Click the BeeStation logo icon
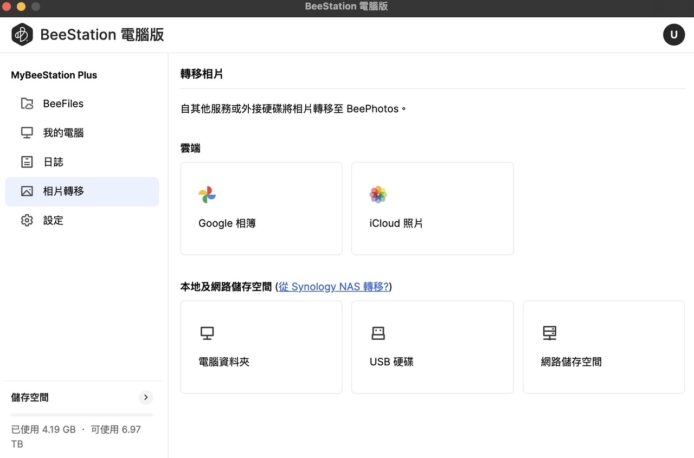694x458 pixels. tap(22, 34)
